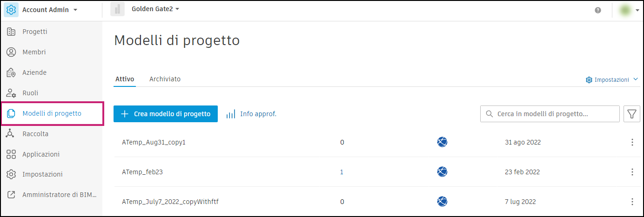Open the help question mark icon
The width and height of the screenshot is (644, 217).
click(598, 10)
